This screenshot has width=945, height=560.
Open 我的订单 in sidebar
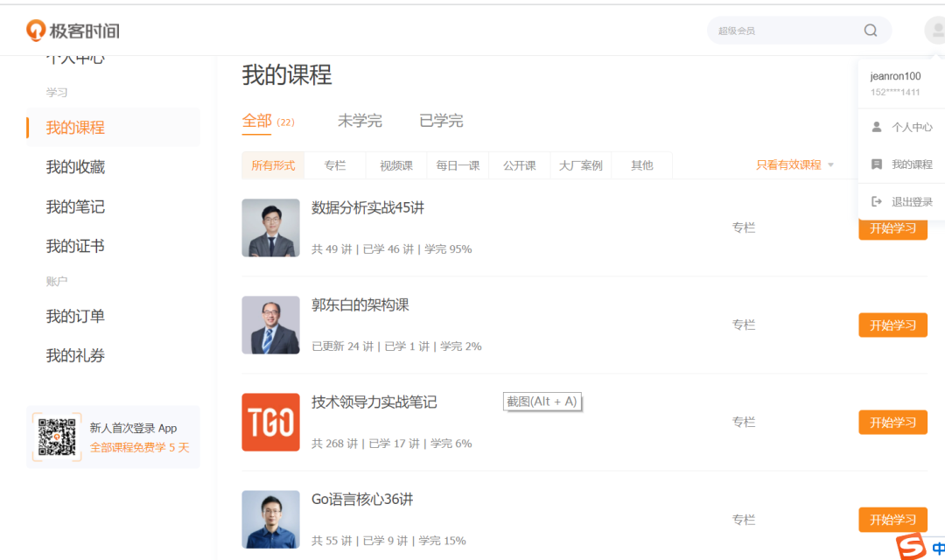click(75, 316)
